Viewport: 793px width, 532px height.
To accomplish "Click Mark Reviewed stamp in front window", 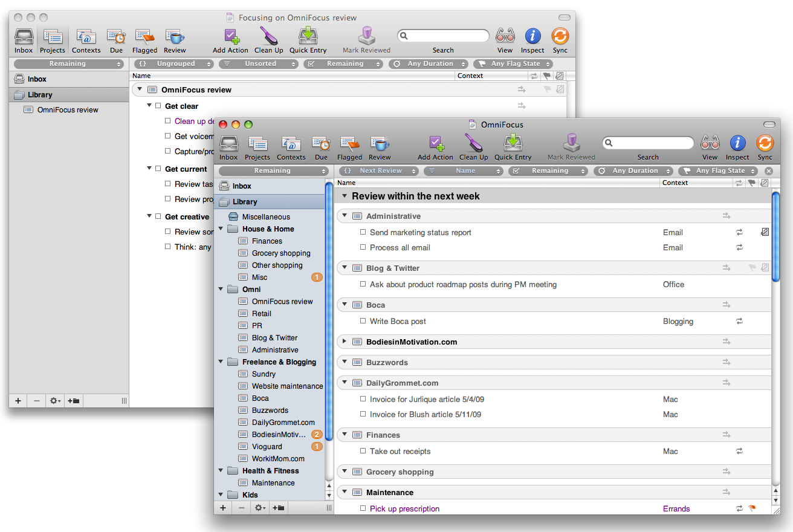I will pyautogui.click(x=571, y=147).
